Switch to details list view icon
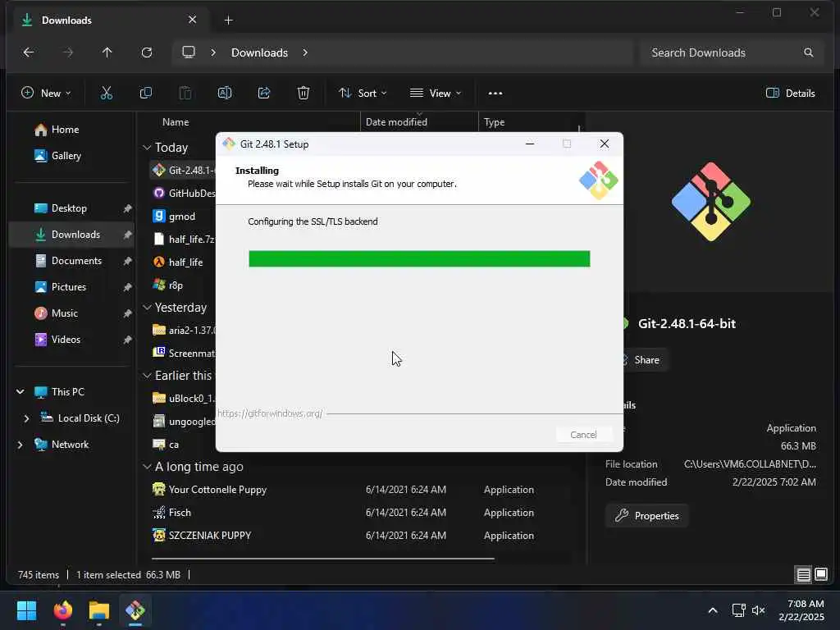Viewport: 840px width, 630px height. (x=804, y=575)
